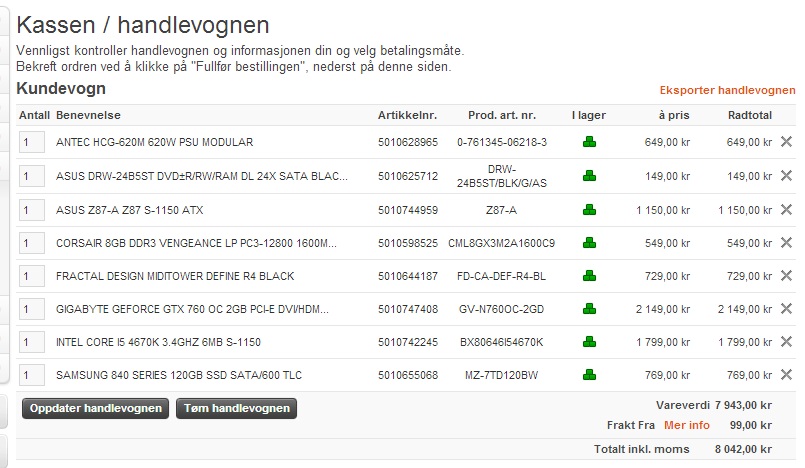
Task: Select product code MZ-7TD120BW
Action: coord(502,375)
